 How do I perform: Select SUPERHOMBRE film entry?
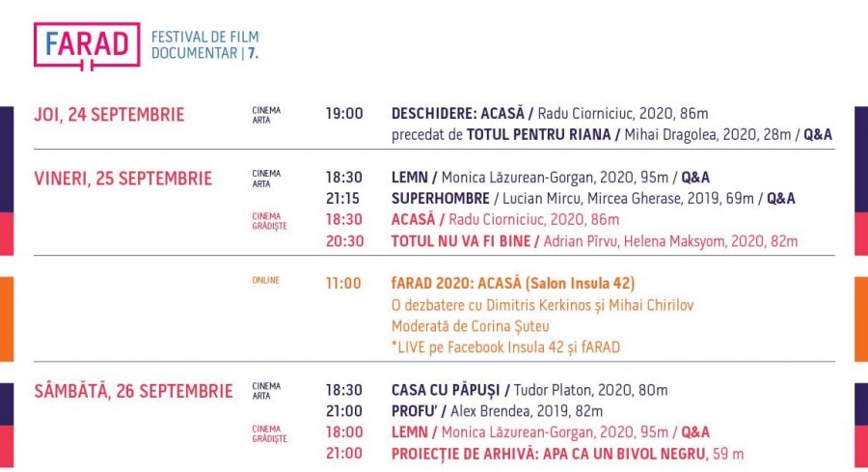[593, 198]
